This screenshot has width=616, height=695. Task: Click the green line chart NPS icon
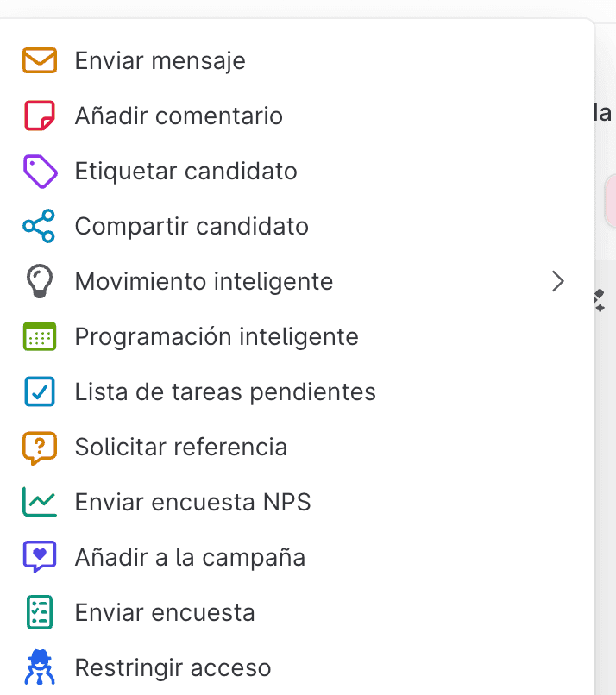pos(40,502)
